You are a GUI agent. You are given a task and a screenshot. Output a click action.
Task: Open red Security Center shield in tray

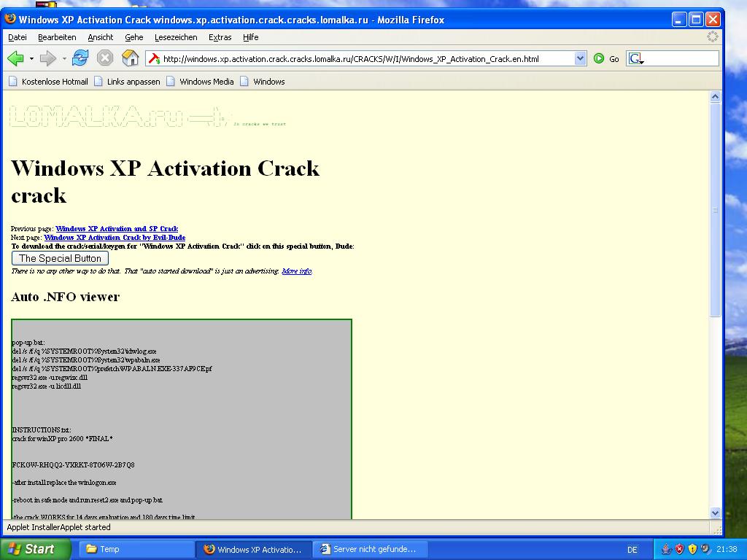680,549
